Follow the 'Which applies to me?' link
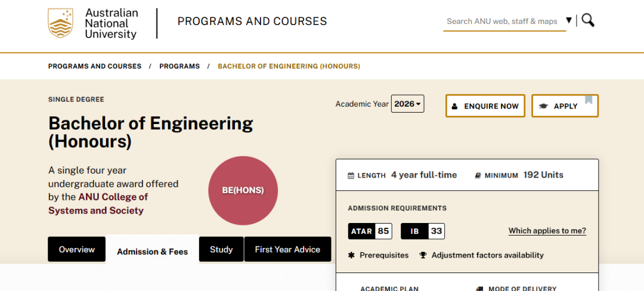The width and height of the screenshot is (644, 291). 547,231
